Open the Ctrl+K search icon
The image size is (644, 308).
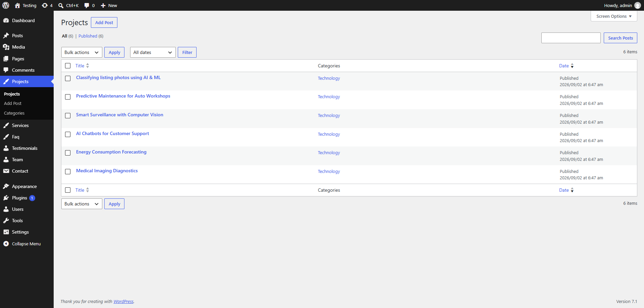pos(61,5)
